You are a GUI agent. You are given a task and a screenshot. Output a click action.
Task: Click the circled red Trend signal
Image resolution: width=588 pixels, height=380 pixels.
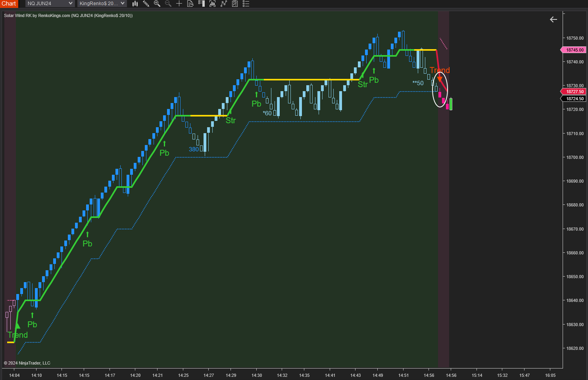click(440, 89)
